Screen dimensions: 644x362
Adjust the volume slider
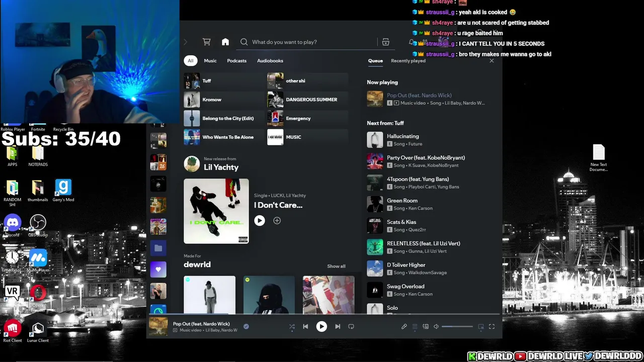(457, 327)
